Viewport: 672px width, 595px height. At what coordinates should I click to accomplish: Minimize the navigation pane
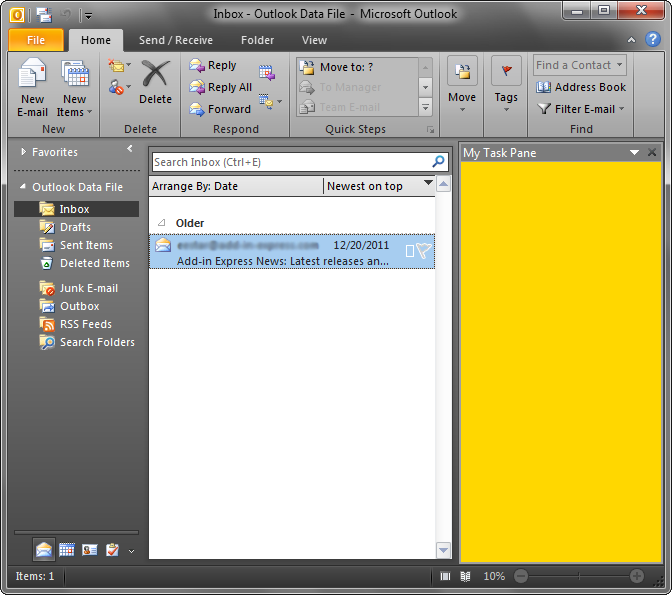[x=130, y=148]
